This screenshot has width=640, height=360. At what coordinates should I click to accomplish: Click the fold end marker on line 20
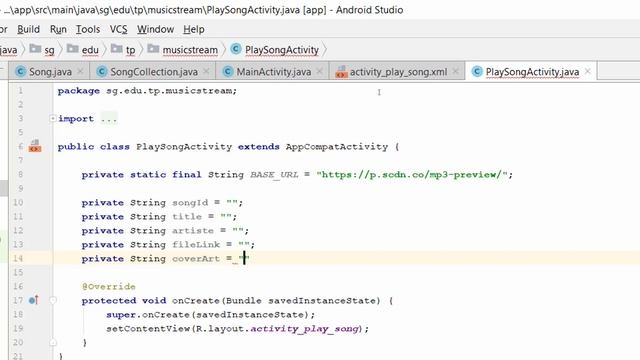coord(53,342)
